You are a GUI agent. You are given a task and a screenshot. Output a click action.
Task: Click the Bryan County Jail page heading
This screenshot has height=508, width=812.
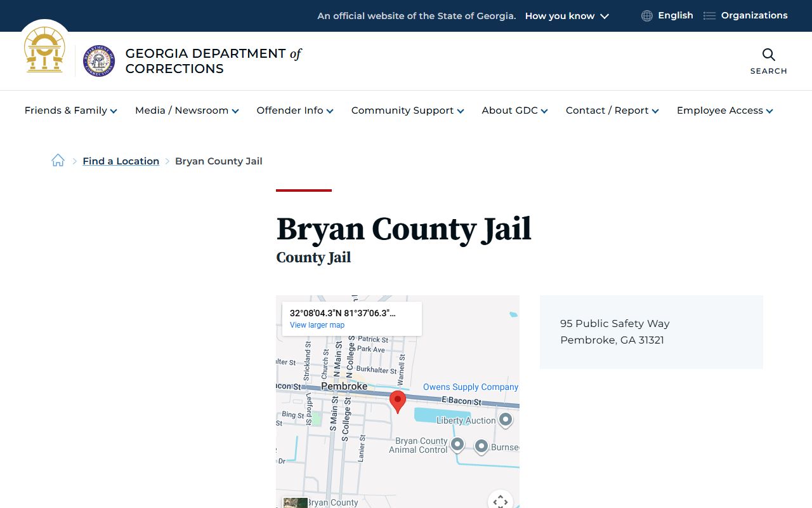[x=404, y=229]
